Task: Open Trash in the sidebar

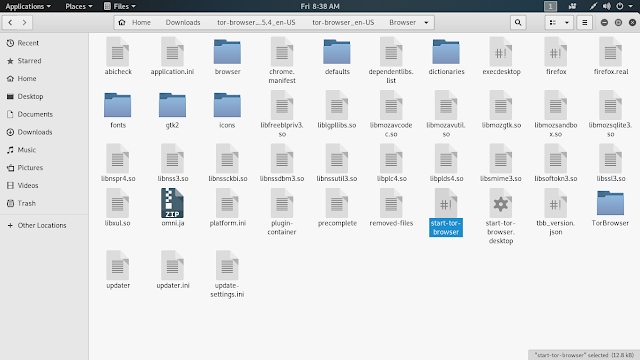Action: click(x=44, y=203)
